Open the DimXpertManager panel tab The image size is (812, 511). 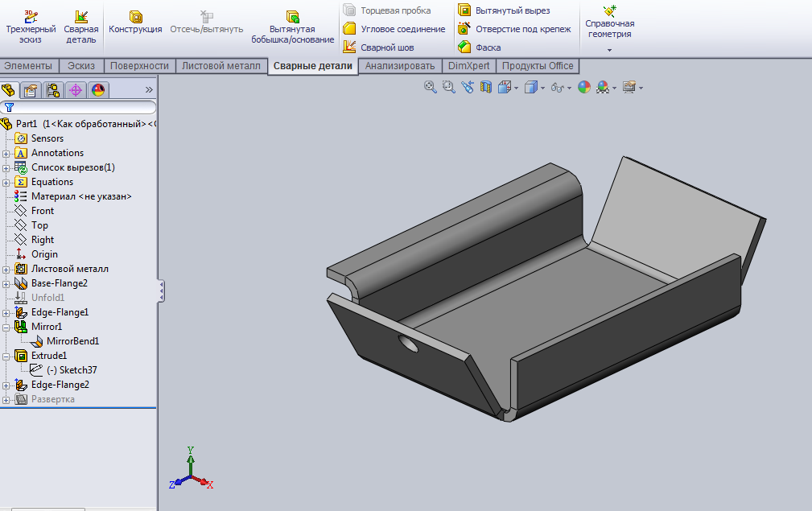tap(76, 90)
